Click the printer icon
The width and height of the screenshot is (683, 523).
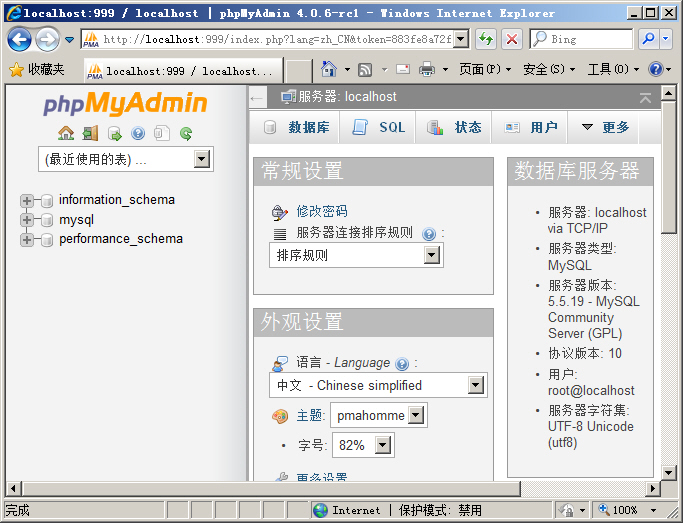tap(427, 69)
